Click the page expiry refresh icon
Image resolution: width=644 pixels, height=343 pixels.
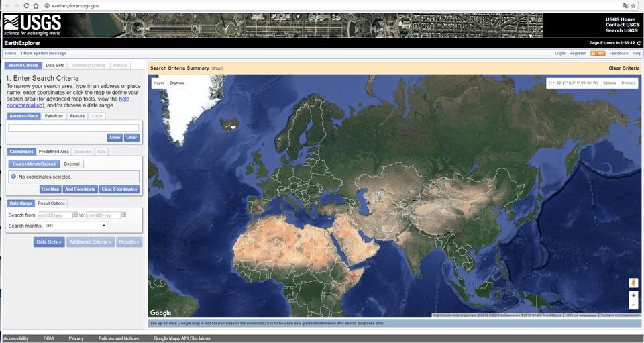639,43
